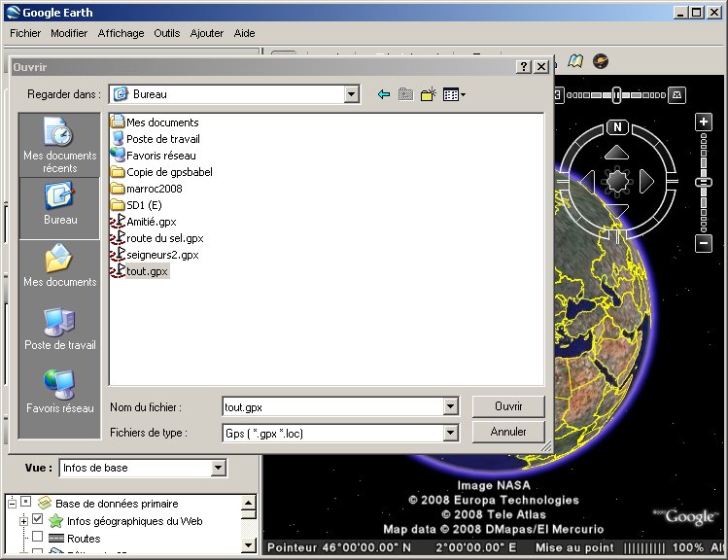
Task: Click the back arrow in the Ouvrir dialog
Action: pos(384,94)
